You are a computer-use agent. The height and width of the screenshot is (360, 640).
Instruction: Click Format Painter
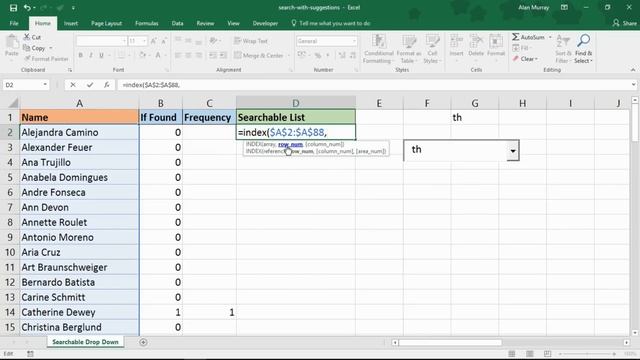click(46, 59)
